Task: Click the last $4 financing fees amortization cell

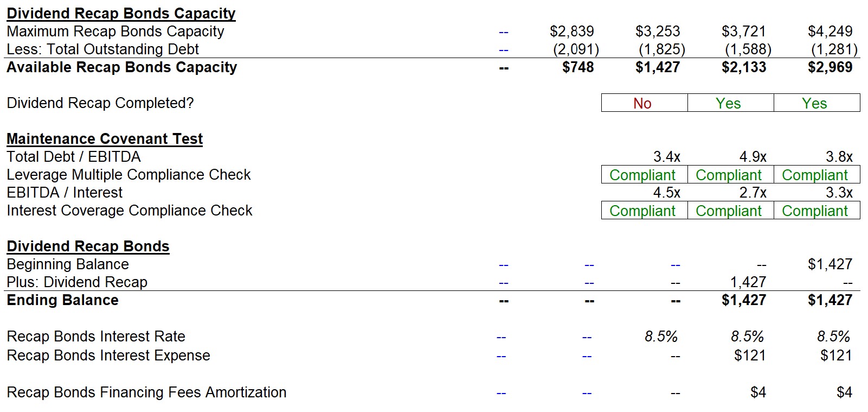Action: tap(844, 392)
